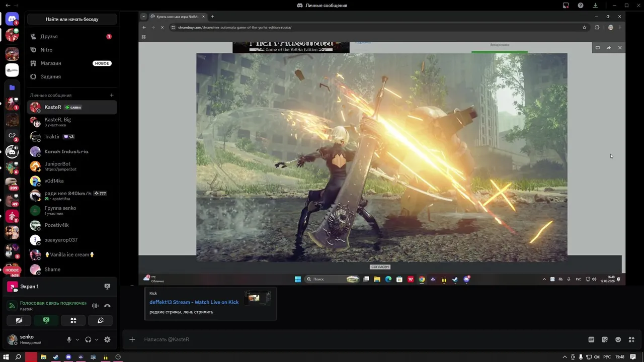Viewport: 644px width, 362px height.
Task: Open notification center in system tray
Action: point(633,357)
